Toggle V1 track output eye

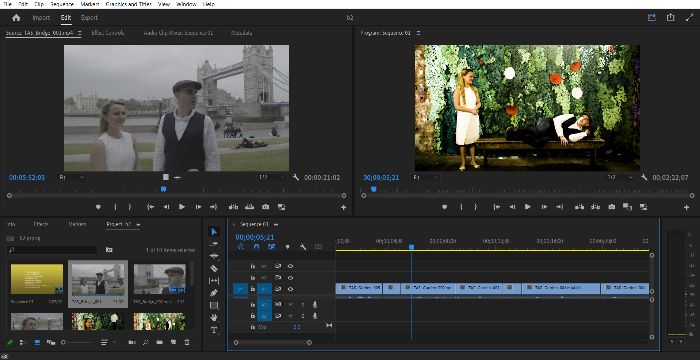pyautogui.click(x=290, y=289)
